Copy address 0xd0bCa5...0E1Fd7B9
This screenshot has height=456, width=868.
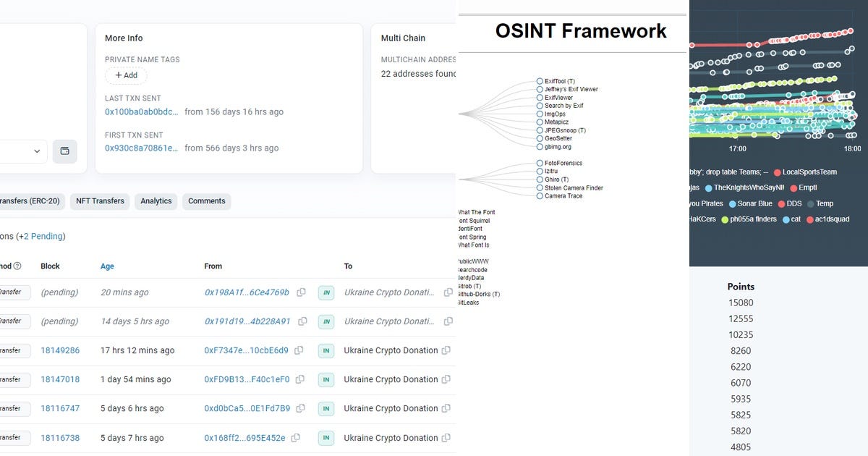[x=300, y=408]
